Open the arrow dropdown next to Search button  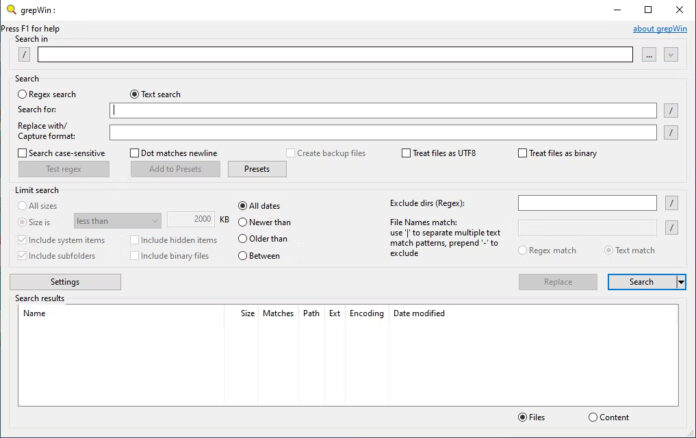(x=682, y=282)
